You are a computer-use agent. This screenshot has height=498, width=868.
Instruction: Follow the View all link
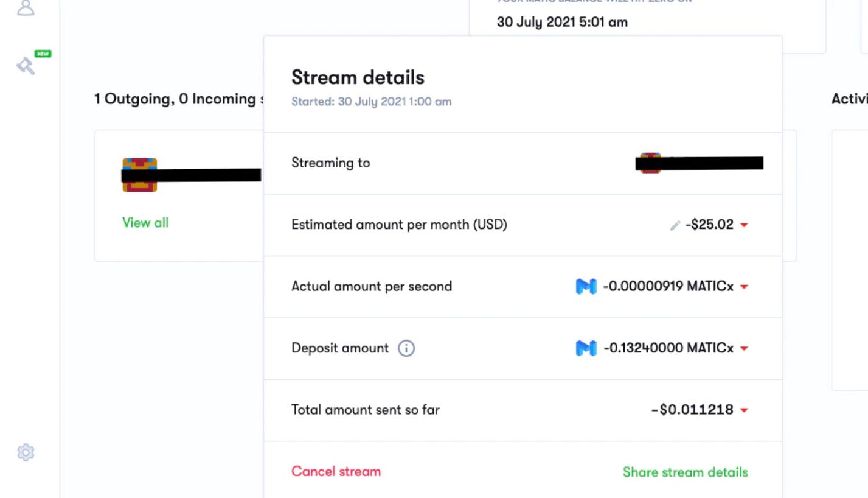145,223
